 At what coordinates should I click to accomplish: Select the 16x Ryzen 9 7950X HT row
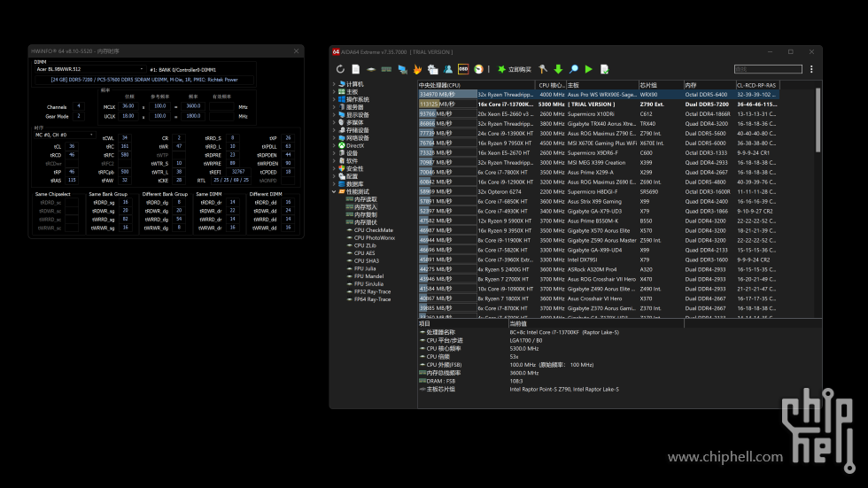(599, 143)
